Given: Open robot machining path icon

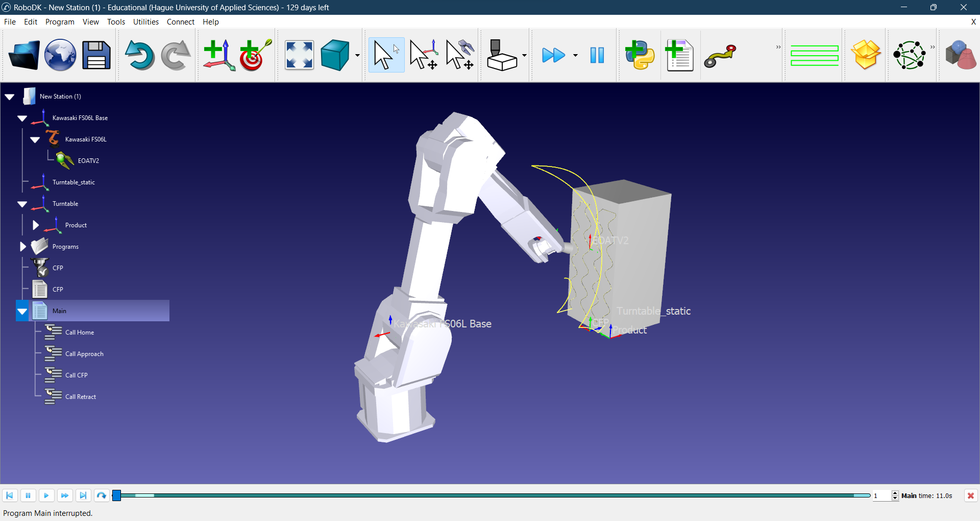Looking at the screenshot, I should point(720,55).
